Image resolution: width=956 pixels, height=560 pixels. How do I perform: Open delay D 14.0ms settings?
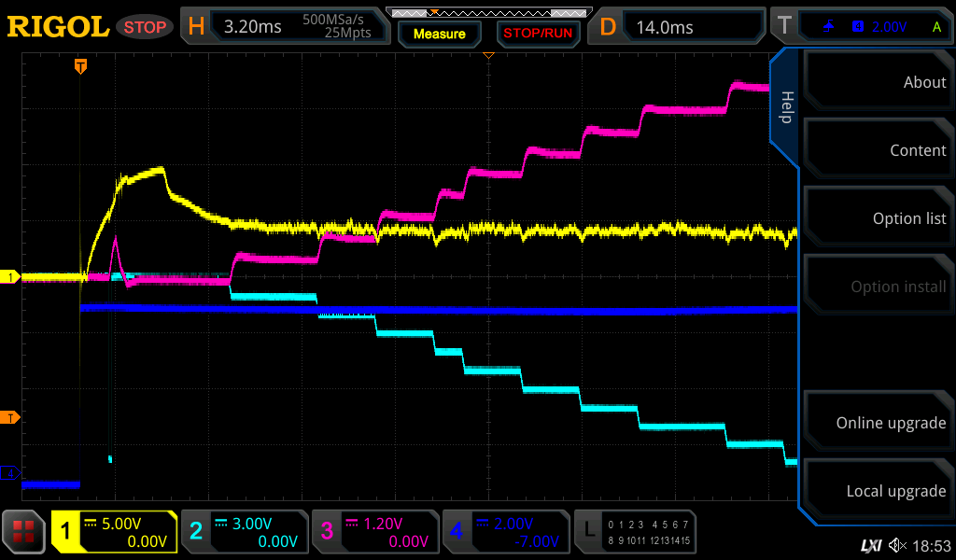click(x=680, y=27)
